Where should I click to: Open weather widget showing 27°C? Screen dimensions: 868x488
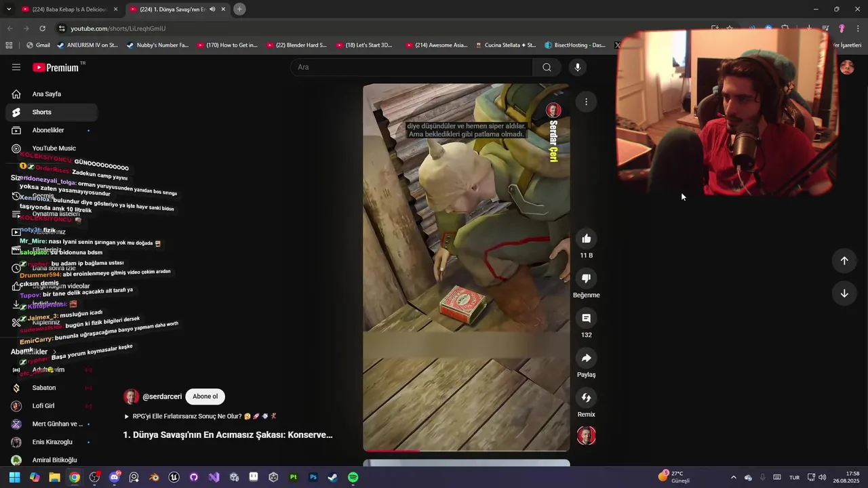click(675, 477)
